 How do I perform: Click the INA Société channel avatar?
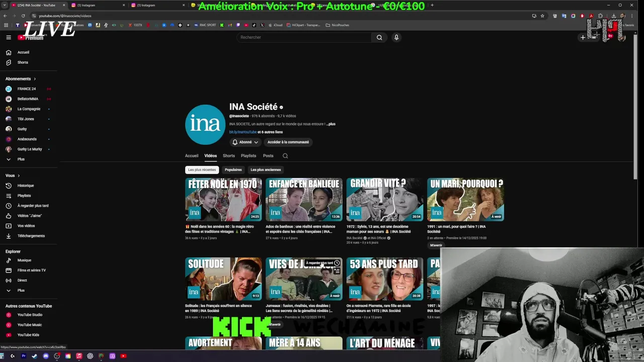(x=205, y=125)
